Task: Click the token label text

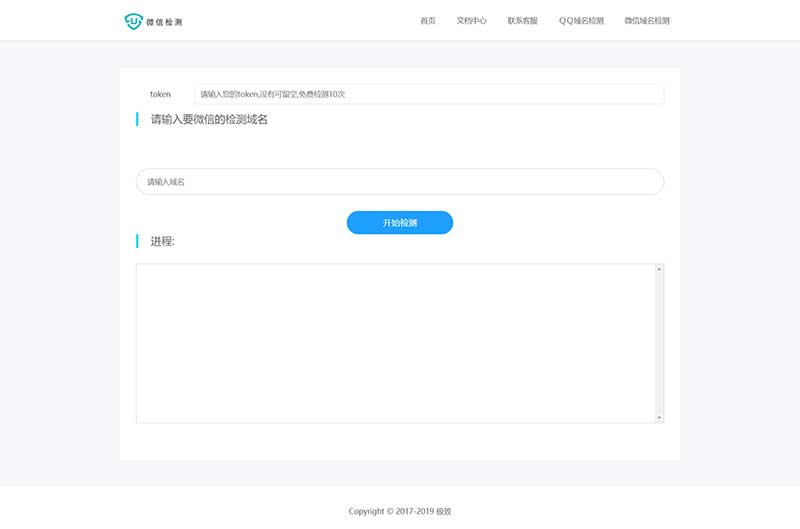Action: pos(160,94)
